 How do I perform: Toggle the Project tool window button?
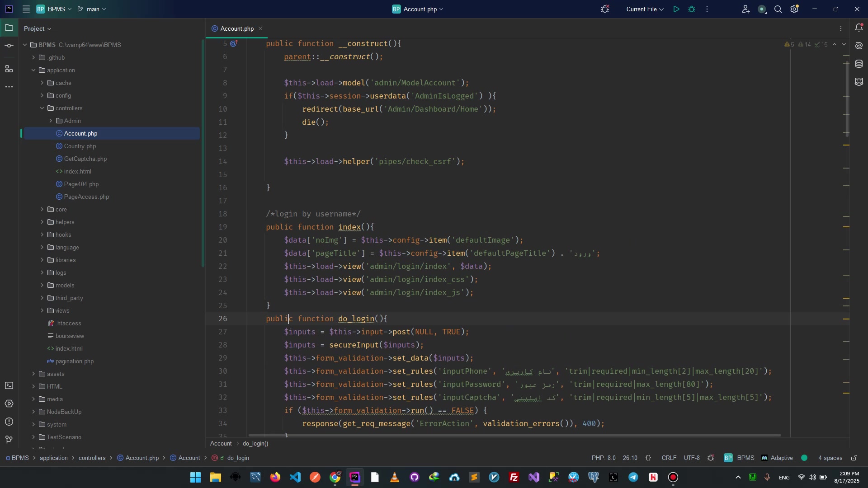(9, 28)
